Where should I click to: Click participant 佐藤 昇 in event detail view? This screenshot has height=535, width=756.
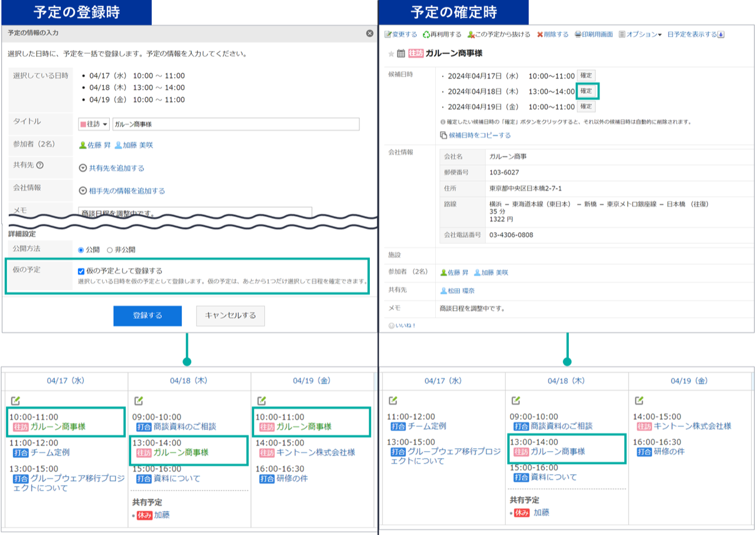pos(455,273)
